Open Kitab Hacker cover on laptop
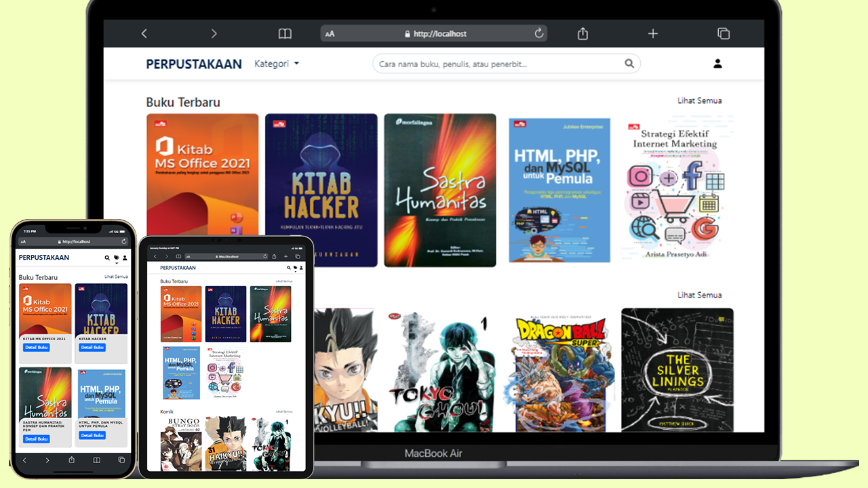 point(321,190)
